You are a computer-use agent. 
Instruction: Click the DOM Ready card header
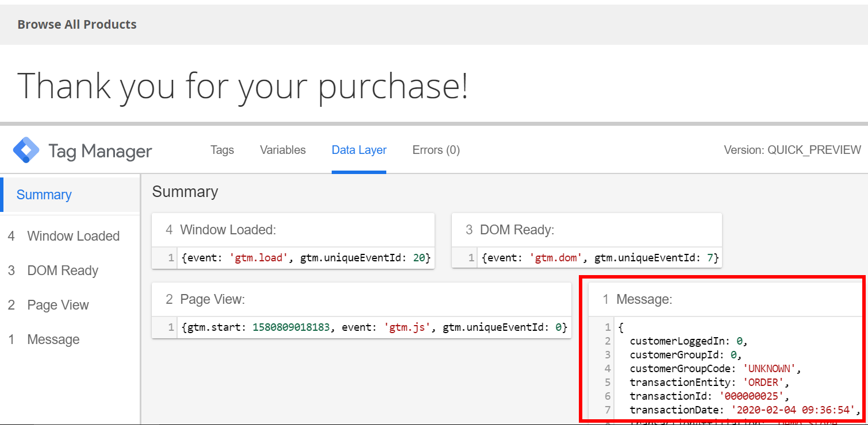click(x=517, y=230)
